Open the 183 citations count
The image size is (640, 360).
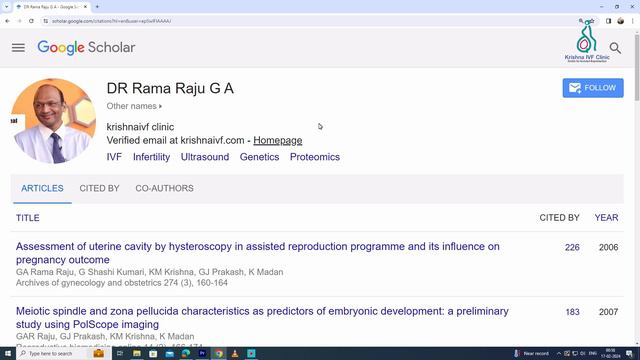point(572,312)
